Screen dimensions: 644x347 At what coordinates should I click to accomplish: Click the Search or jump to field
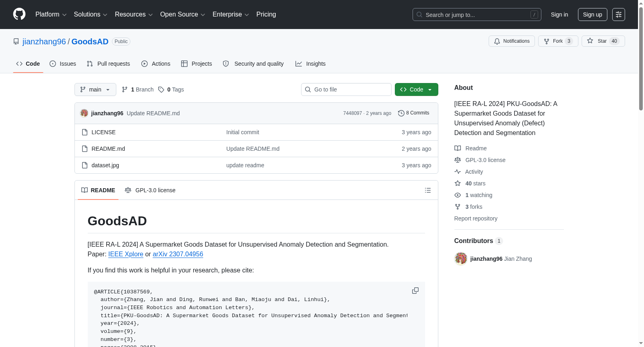(x=477, y=15)
